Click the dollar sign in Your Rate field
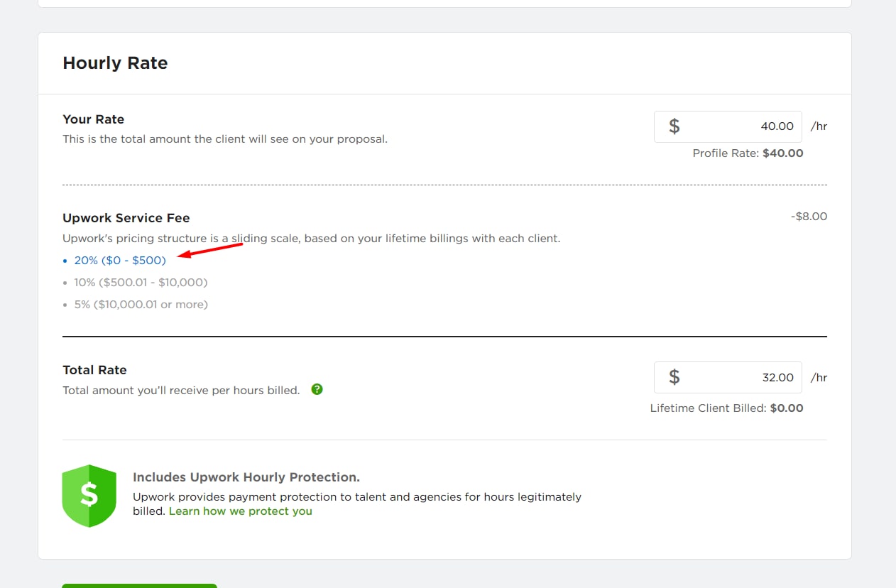 (x=674, y=126)
